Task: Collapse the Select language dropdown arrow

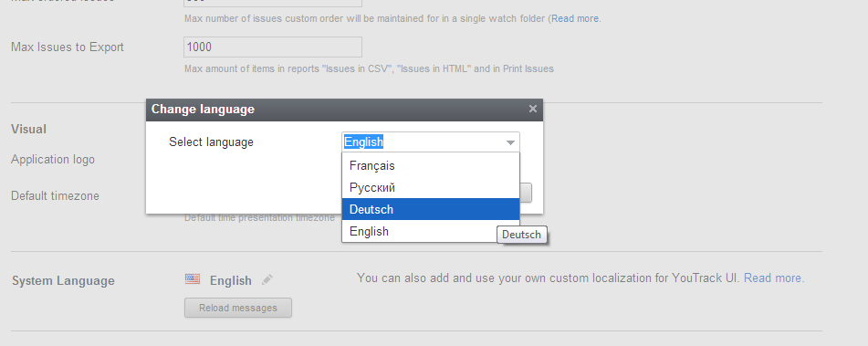Action: (x=510, y=142)
